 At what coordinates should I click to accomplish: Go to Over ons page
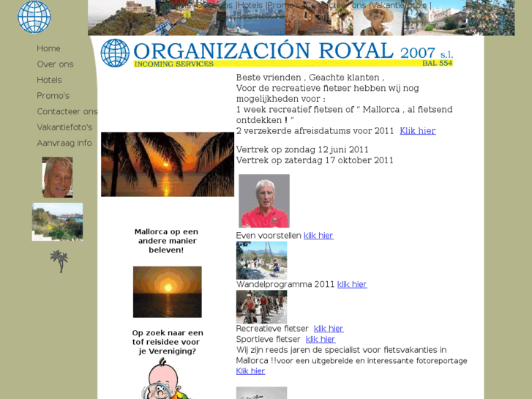(x=55, y=64)
